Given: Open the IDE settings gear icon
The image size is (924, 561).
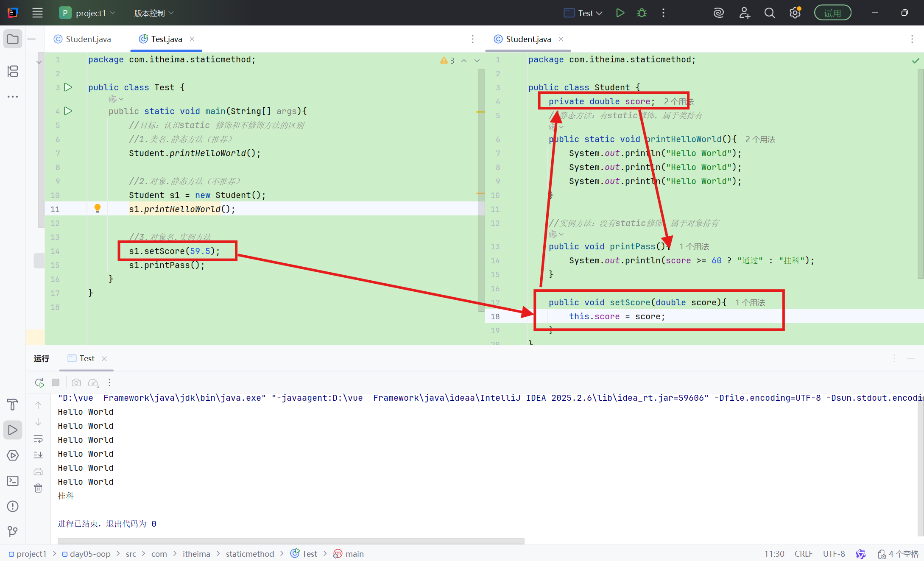Looking at the screenshot, I should [x=795, y=13].
